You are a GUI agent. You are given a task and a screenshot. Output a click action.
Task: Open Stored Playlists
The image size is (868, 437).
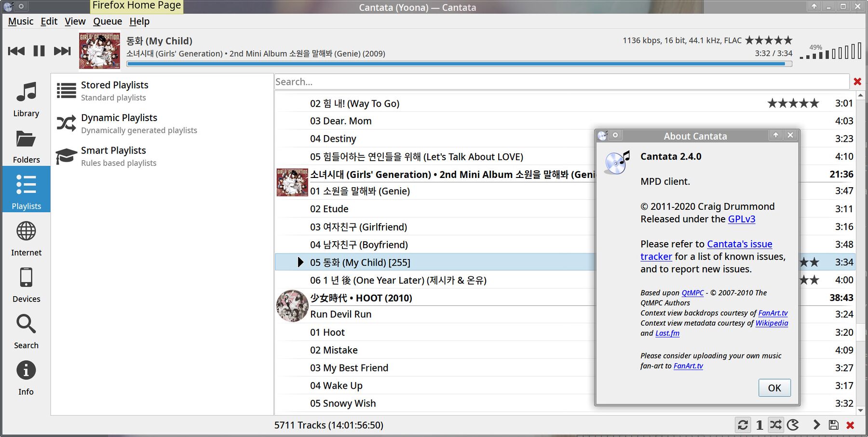[x=162, y=91]
